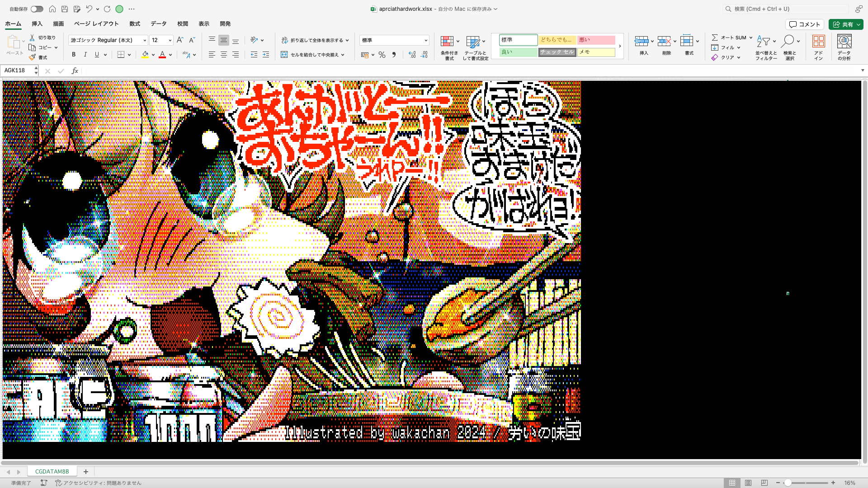Open the データ tab

[x=159, y=24]
